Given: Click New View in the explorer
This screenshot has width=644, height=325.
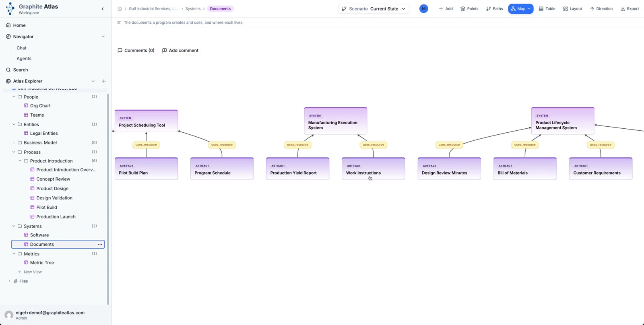Looking at the screenshot, I should point(30,272).
